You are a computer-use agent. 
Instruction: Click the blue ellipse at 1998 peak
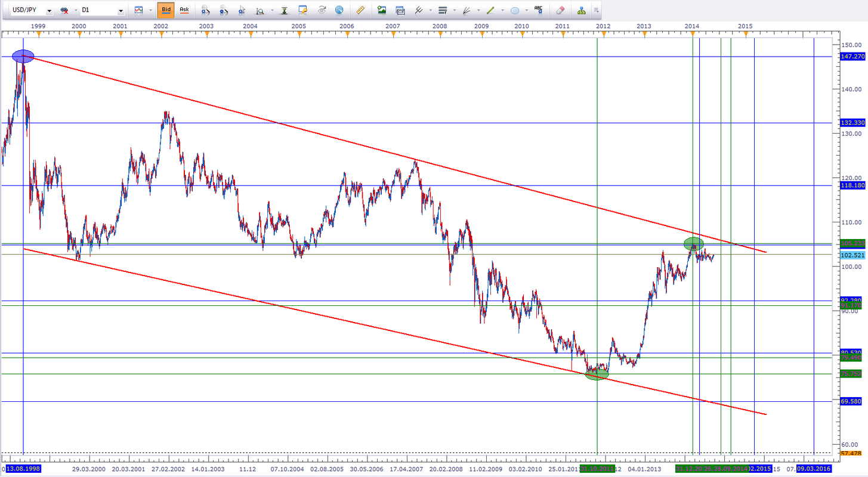[23, 56]
